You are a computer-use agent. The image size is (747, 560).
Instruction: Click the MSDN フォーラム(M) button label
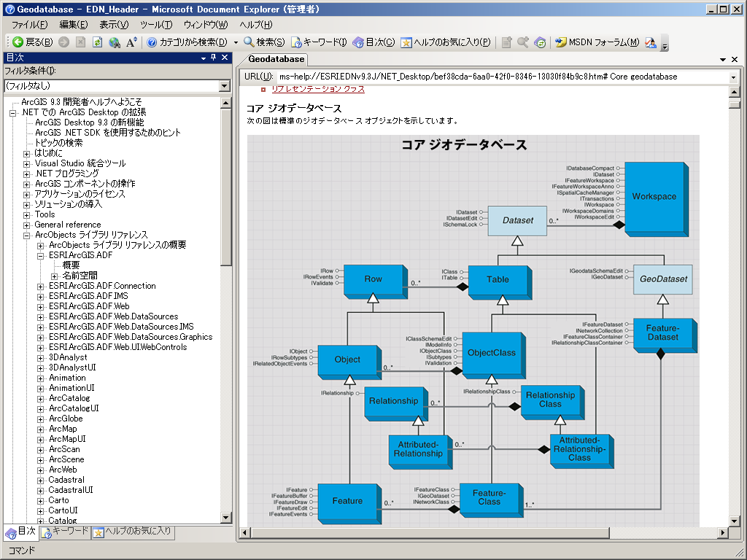click(x=604, y=42)
